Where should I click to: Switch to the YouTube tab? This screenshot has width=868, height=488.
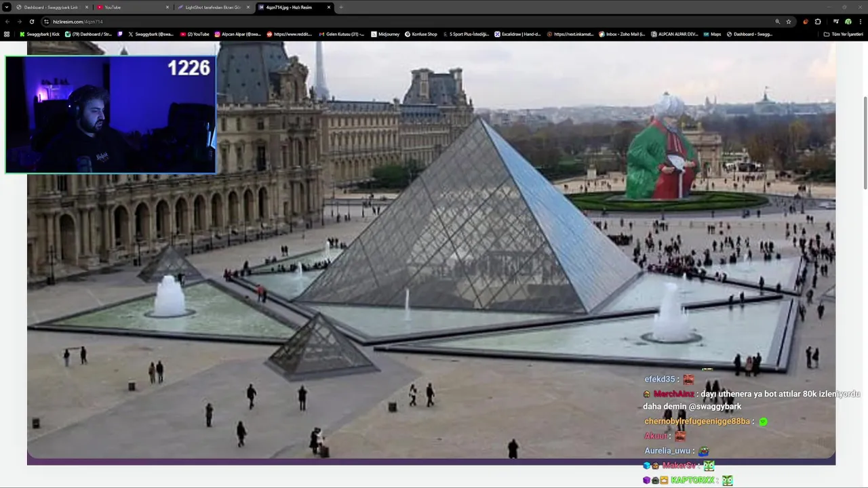tap(133, 7)
